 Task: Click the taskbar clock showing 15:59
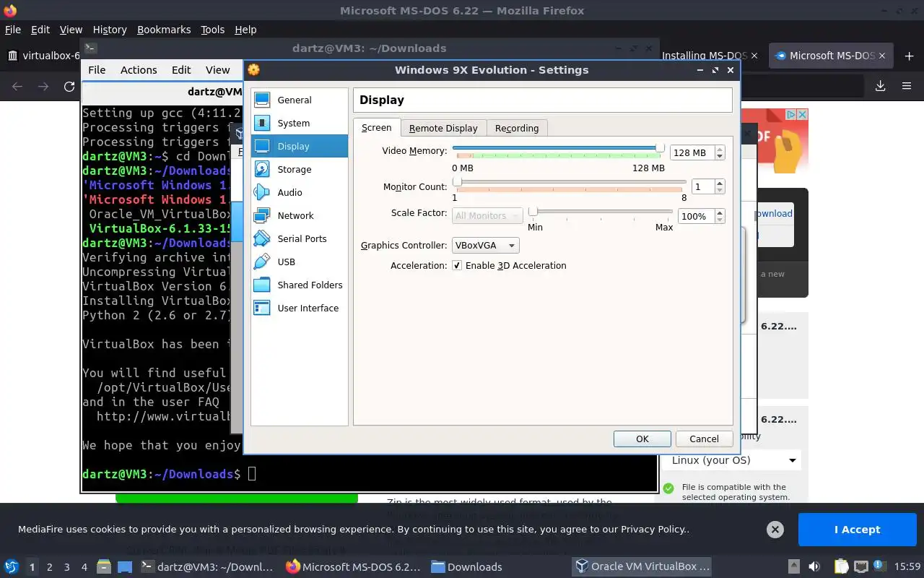pyautogui.click(x=908, y=567)
